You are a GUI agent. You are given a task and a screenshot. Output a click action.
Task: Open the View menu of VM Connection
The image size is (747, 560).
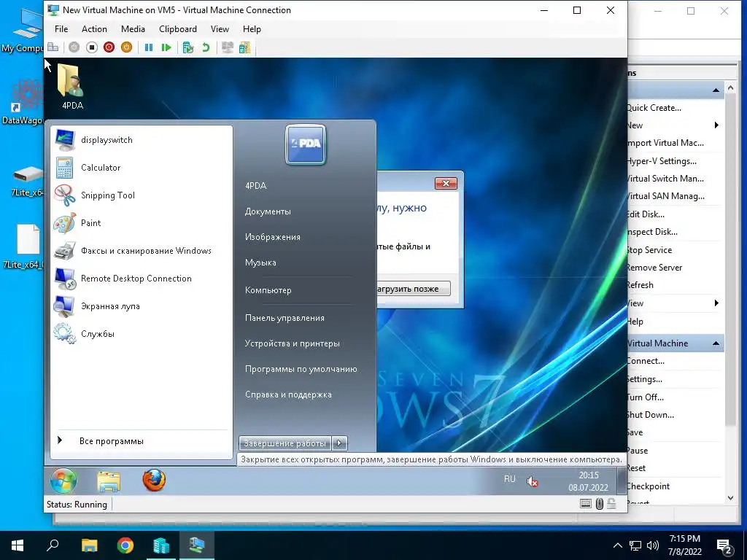[x=220, y=29]
